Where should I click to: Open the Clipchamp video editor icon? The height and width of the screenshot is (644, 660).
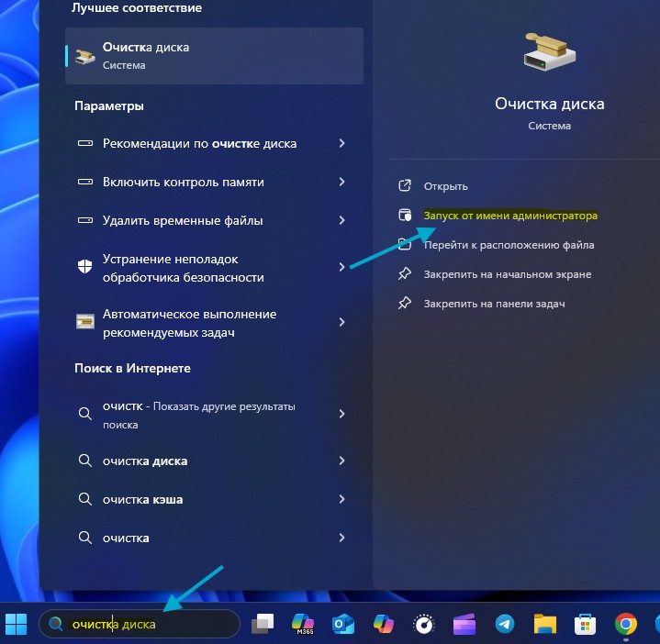coord(464,624)
